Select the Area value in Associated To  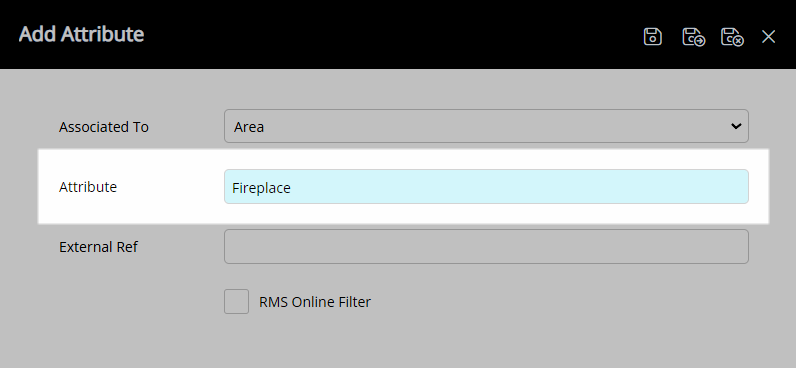tap(249, 127)
